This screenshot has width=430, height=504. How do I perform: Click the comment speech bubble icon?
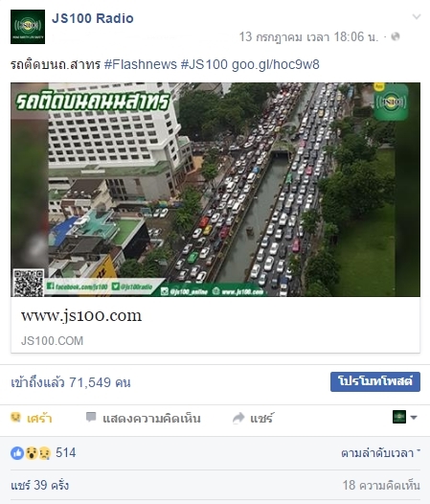pyautogui.click(x=91, y=417)
